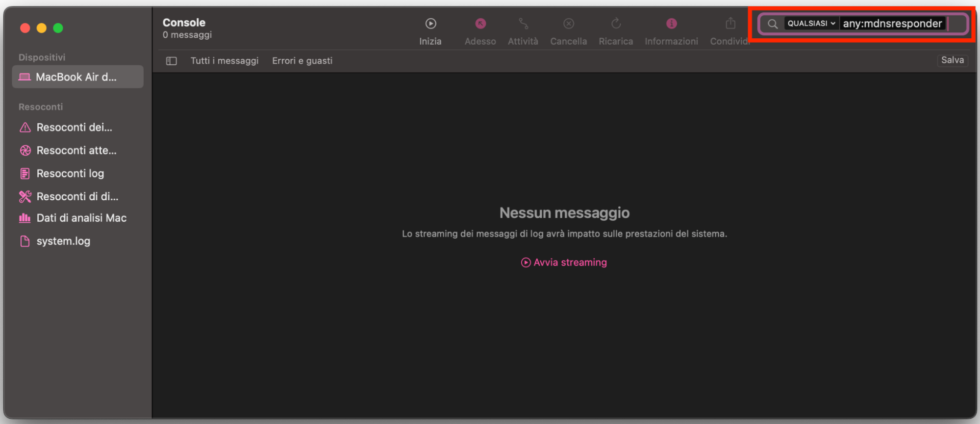Click the Condividi share icon

pyautogui.click(x=730, y=23)
